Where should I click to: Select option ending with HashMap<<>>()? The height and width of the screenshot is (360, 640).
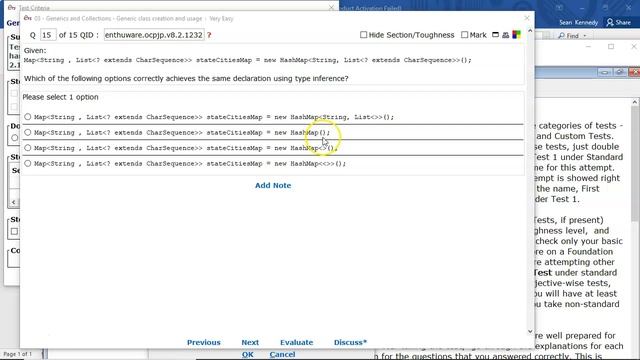(27, 163)
